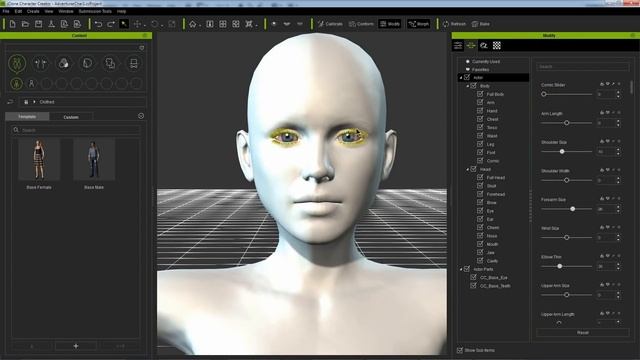Uncheck the Actor checkbox in the tree
Viewport: 640px width, 360px height.
tap(467, 77)
